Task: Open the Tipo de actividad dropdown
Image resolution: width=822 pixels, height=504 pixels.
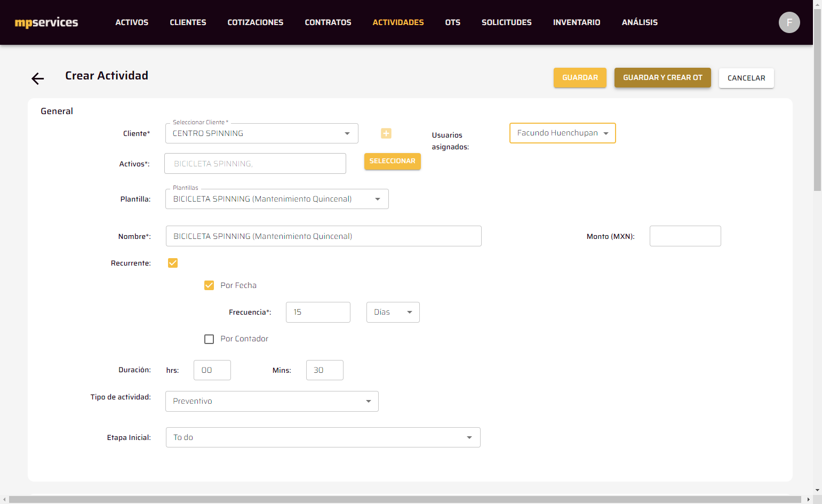Action: coord(272,401)
